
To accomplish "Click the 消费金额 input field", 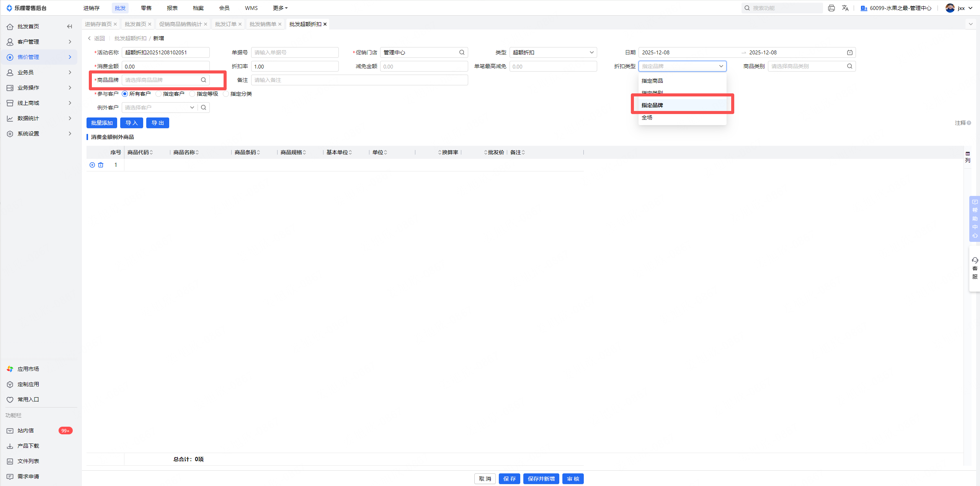I will point(165,67).
